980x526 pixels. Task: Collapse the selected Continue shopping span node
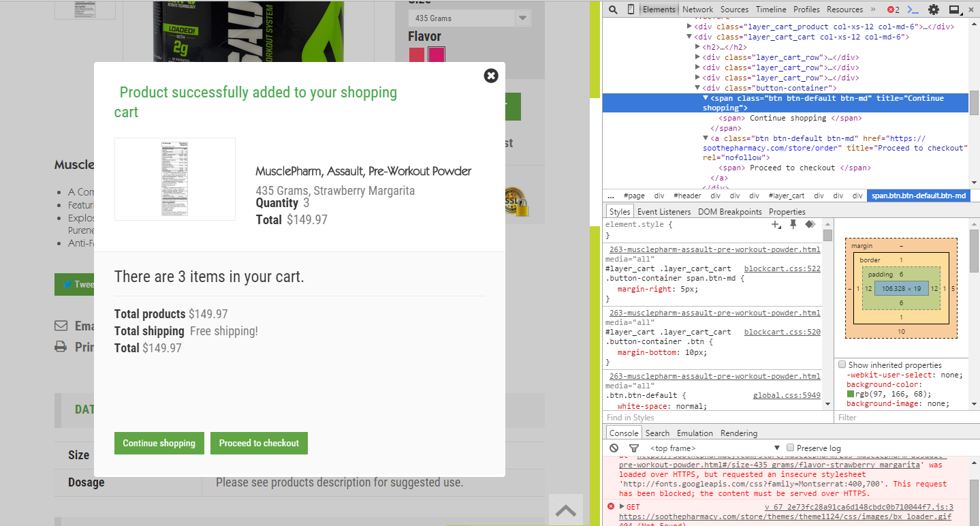pyautogui.click(x=706, y=98)
